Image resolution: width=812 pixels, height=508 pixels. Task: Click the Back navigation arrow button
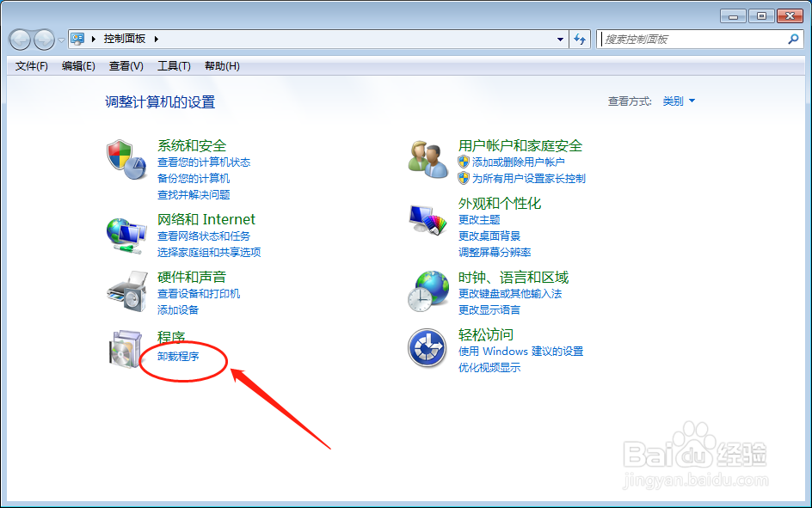pyautogui.click(x=20, y=40)
